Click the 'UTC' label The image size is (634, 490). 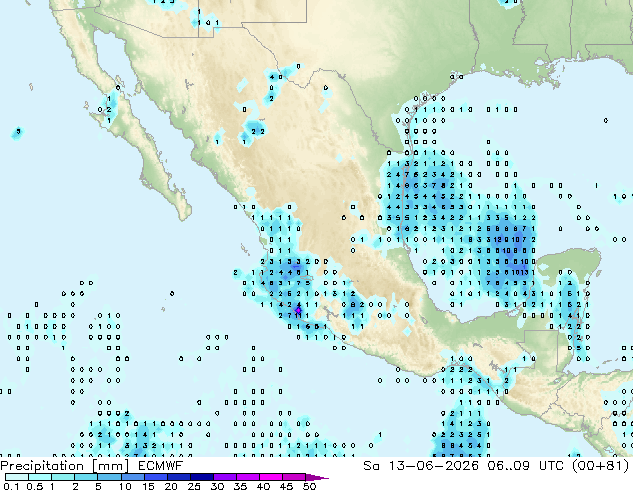(552, 466)
